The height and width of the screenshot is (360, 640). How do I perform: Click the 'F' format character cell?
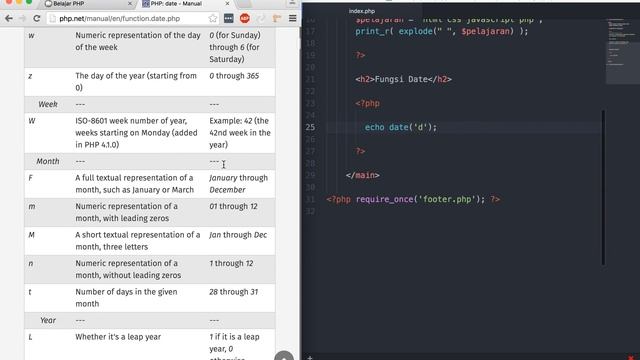coord(30,178)
